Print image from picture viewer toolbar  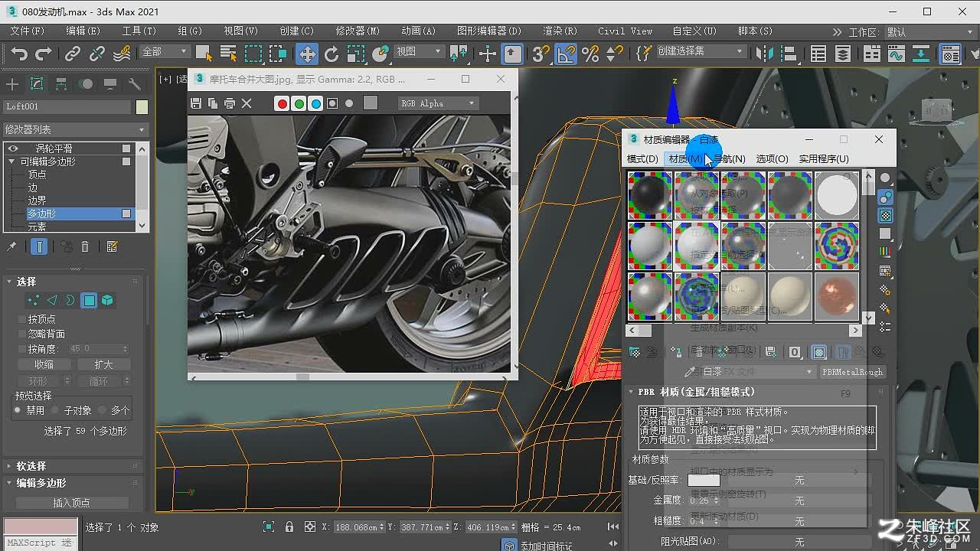tap(230, 103)
